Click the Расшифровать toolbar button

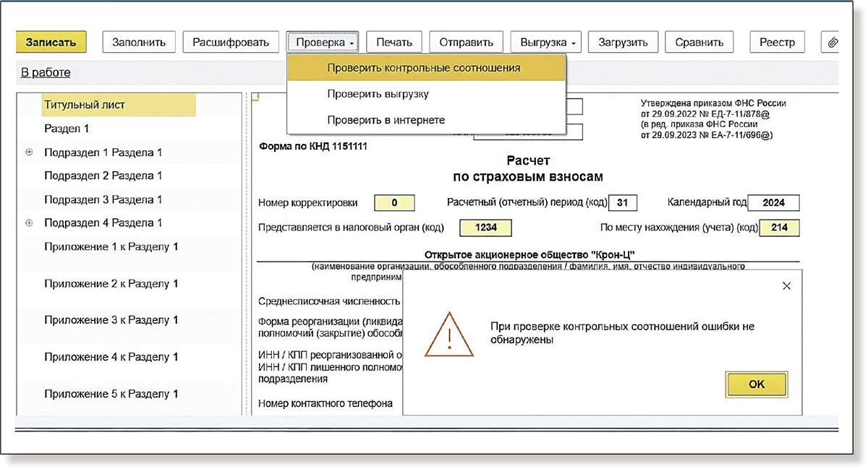231,42
